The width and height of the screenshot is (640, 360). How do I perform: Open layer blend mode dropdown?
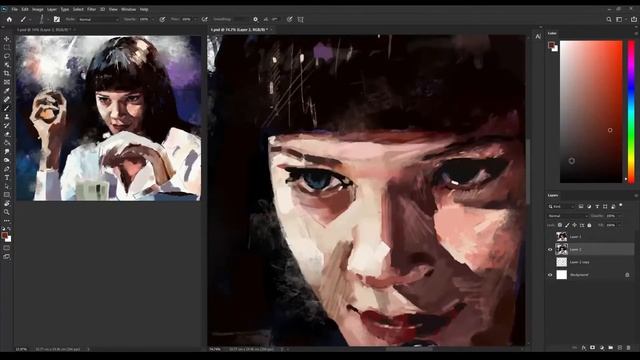coord(568,216)
